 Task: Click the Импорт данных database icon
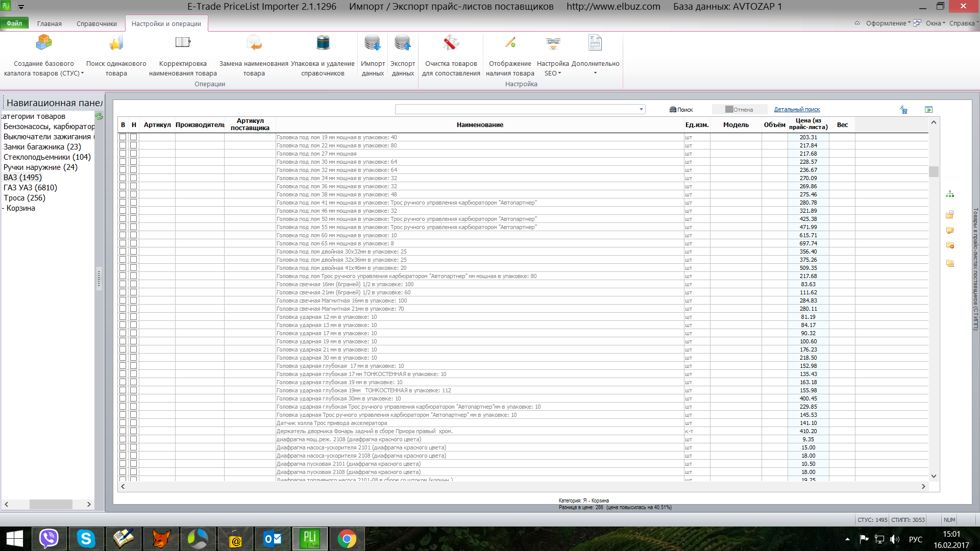tap(373, 43)
